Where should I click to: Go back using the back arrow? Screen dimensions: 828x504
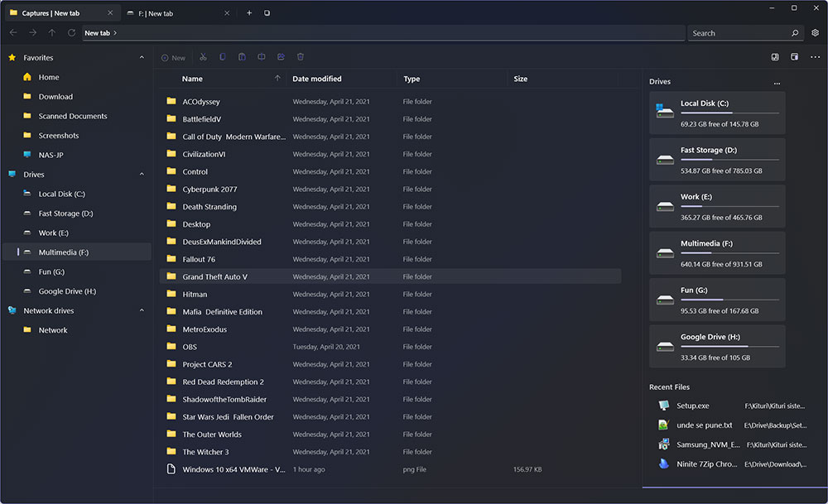pos(14,33)
